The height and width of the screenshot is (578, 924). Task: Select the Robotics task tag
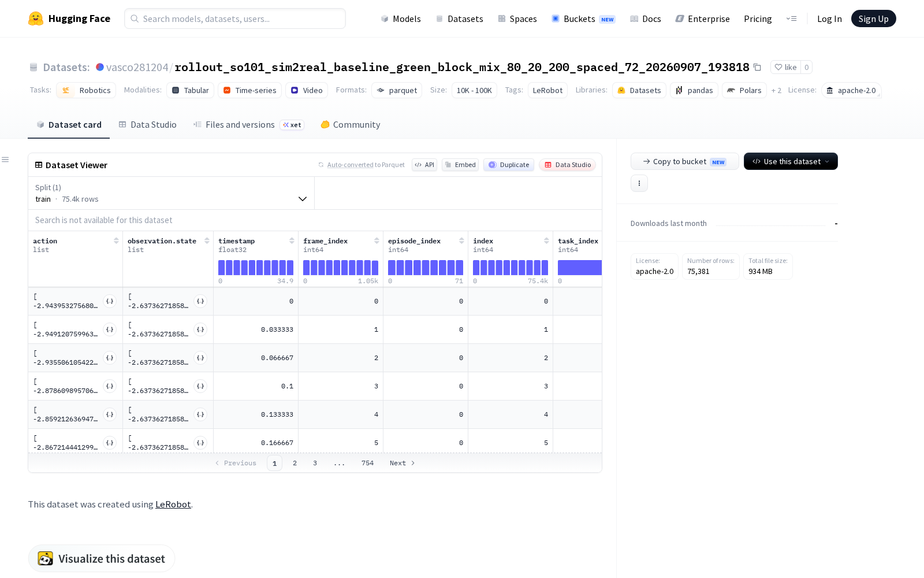86,90
